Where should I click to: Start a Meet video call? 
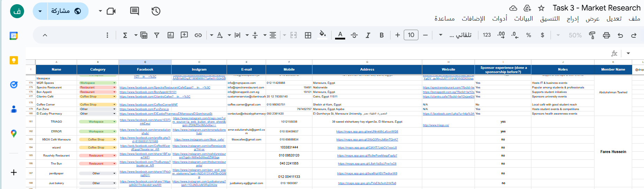(x=111, y=11)
